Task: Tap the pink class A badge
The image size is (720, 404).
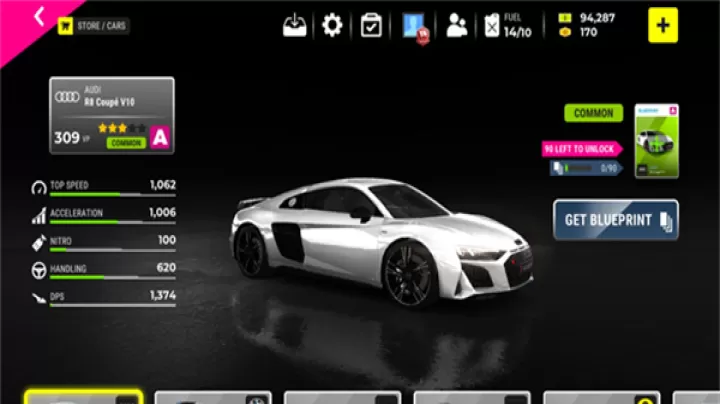Action: coord(159,139)
